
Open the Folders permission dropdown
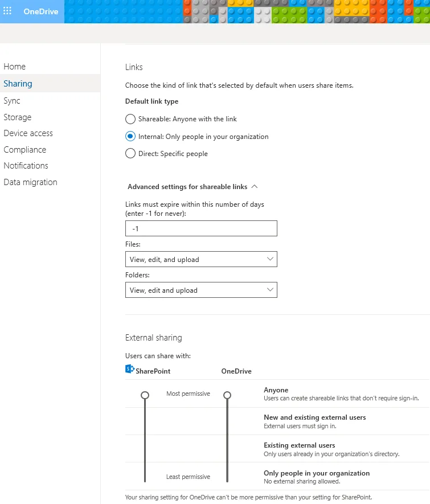[x=201, y=290]
